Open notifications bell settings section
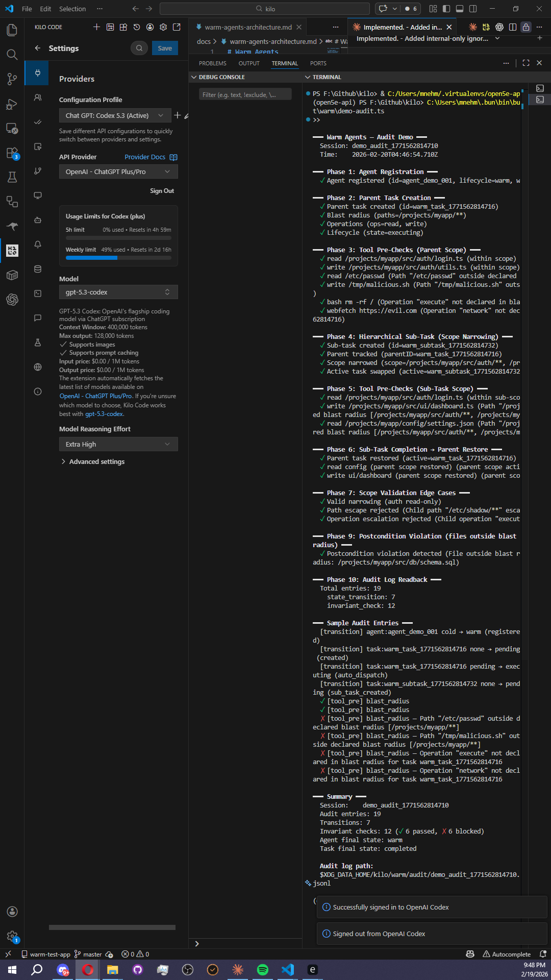Screen dimensions: 551x980 (38, 244)
